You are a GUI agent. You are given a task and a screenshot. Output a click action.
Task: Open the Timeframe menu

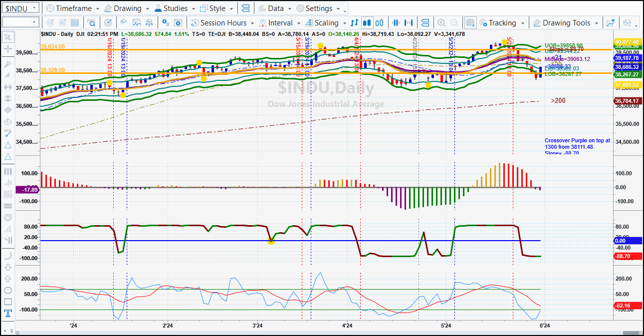tap(72, 8)
